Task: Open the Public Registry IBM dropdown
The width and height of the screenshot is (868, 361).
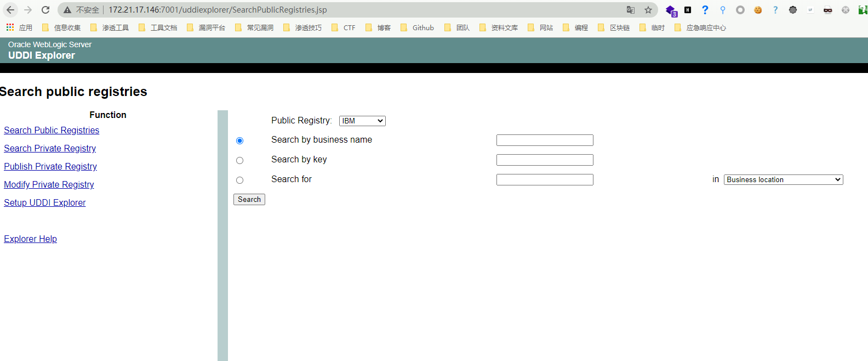Action: pos(362,121)
